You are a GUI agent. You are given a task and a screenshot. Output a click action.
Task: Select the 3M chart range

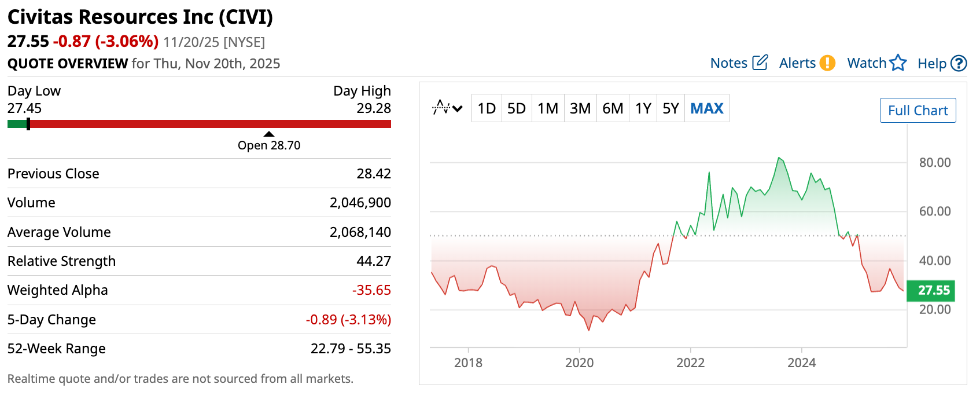pyautogui.click(x=580, y=108)
